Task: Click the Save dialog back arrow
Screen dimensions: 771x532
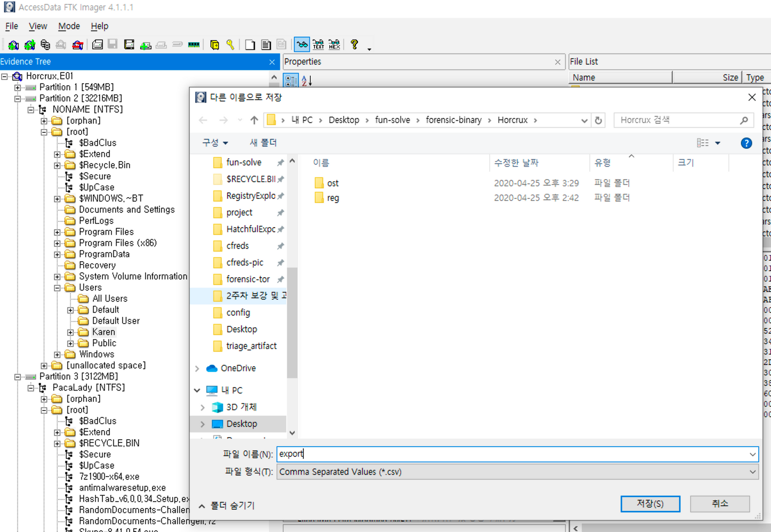Action: [x=203, y=120]
